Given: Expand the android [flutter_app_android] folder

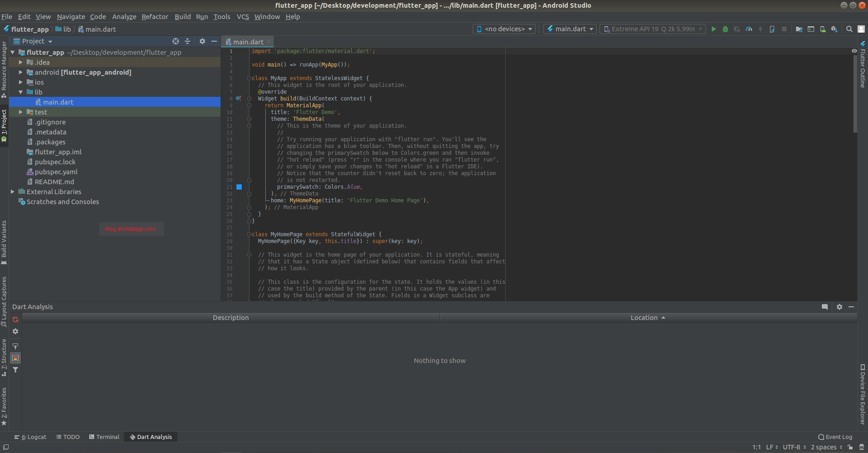Looking at the screenshot, I should 20,72.
